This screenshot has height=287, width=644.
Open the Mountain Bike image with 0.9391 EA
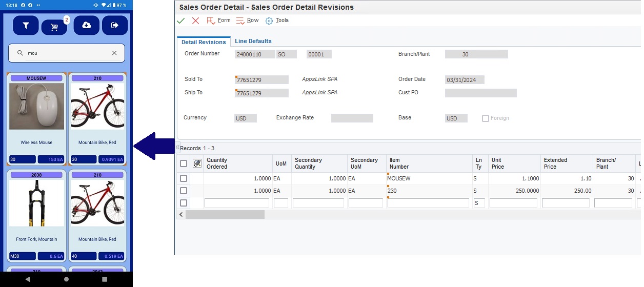coord(97,106)
